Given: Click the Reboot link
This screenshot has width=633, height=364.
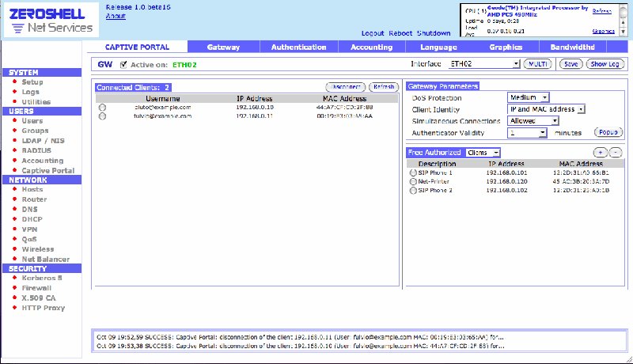Looking at the screenshot, I should 400,33.
